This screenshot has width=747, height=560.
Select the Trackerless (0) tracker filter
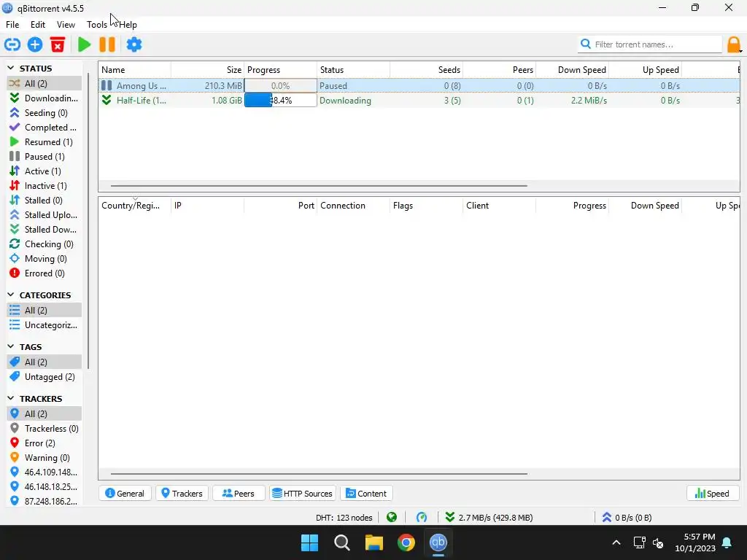[44, 429]
